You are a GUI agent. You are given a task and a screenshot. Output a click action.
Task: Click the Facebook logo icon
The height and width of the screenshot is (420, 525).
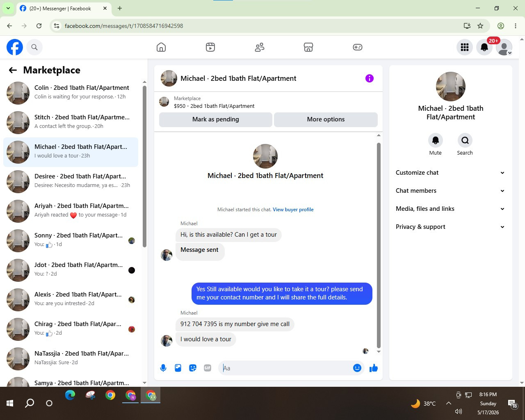pos(15,47)
